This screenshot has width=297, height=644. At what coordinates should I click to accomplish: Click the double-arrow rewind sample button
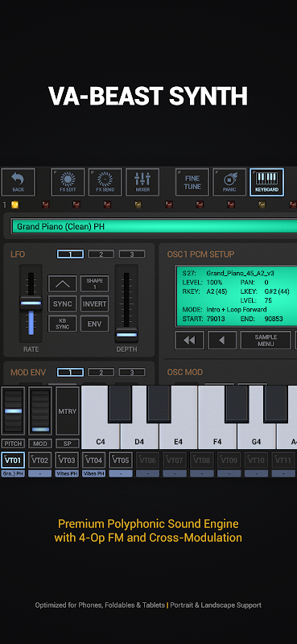point(189,340)
